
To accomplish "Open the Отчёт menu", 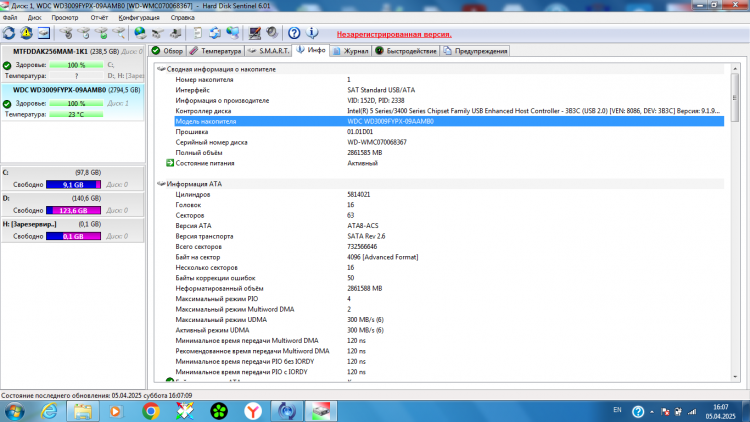I will coord(99,18).
